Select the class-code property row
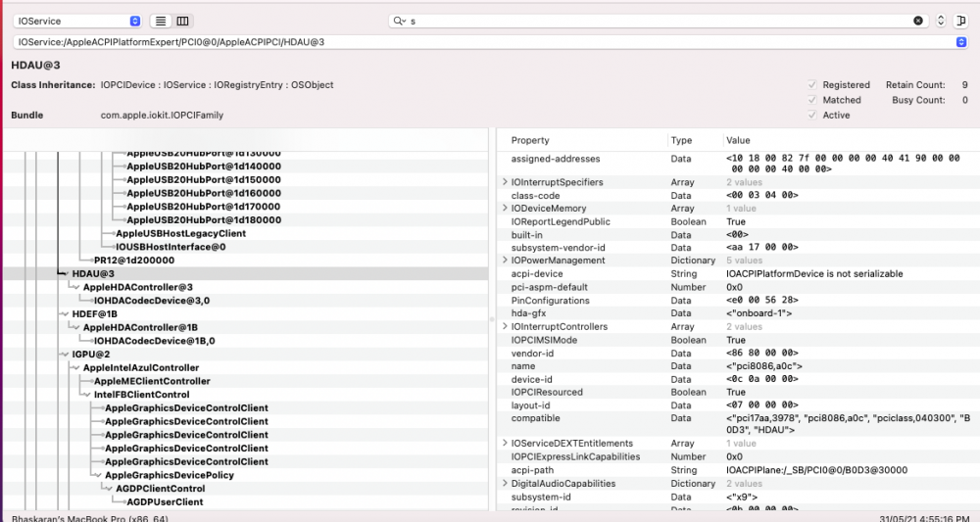Image resolution: width=980 pixels, height=522 pixels. (x=738, y=196)
